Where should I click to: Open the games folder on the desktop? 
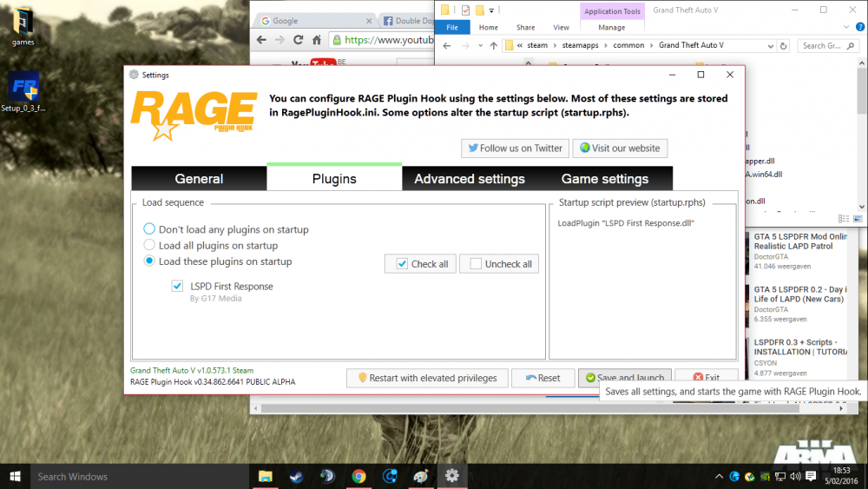[x=23, y=27]
